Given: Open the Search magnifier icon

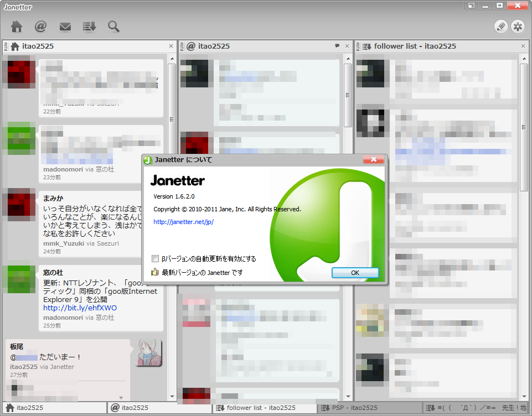Looking at the screenshot, I should coord(113,27).
